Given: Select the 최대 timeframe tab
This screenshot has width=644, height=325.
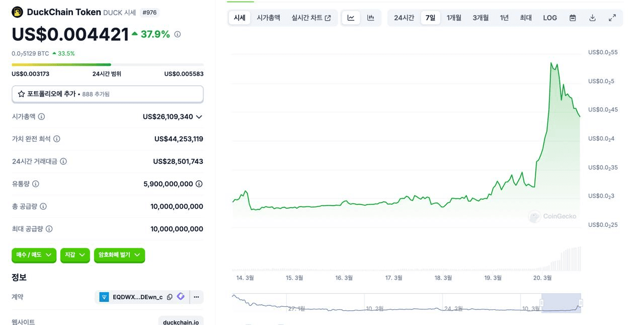Looking at the screenshot, I should pos(525,18).
